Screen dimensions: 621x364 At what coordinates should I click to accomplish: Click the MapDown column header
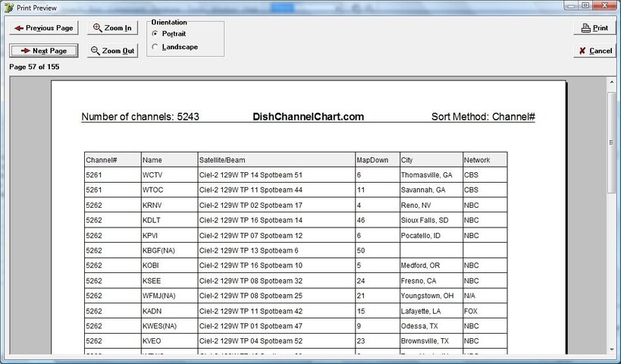(x=378, y=159)
